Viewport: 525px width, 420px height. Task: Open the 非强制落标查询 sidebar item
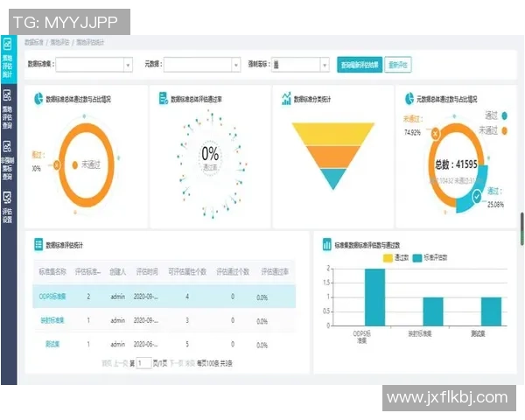8,162
